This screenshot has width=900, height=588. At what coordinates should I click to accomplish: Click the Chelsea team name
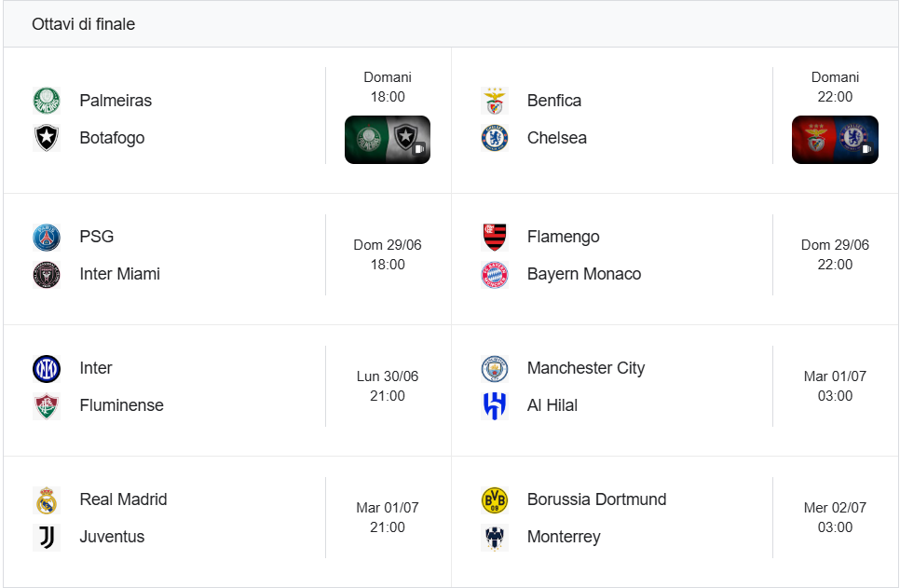coord(557,138)
